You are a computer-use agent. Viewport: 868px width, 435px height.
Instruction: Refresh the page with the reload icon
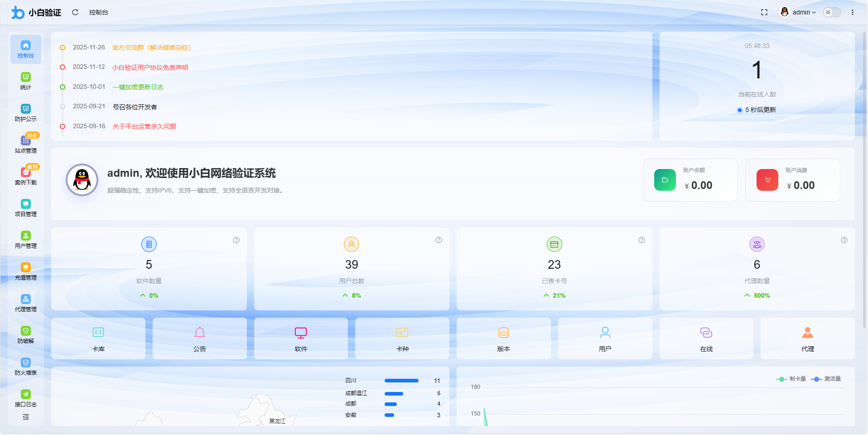pyautogui.click(x=75, y=12)
